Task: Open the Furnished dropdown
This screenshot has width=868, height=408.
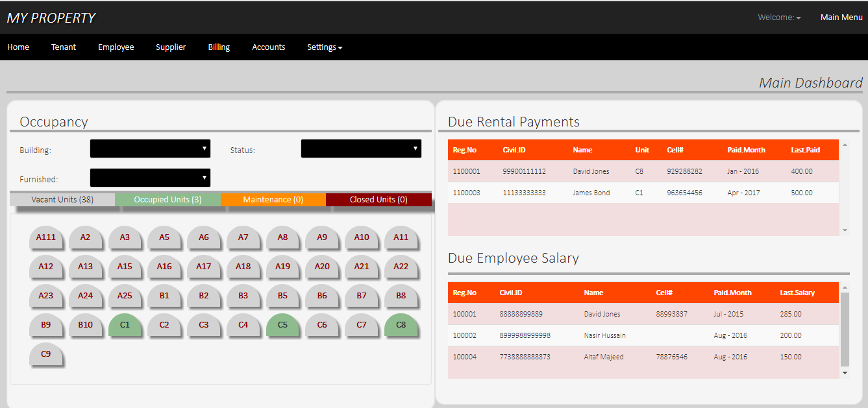Action: (150, 178)
